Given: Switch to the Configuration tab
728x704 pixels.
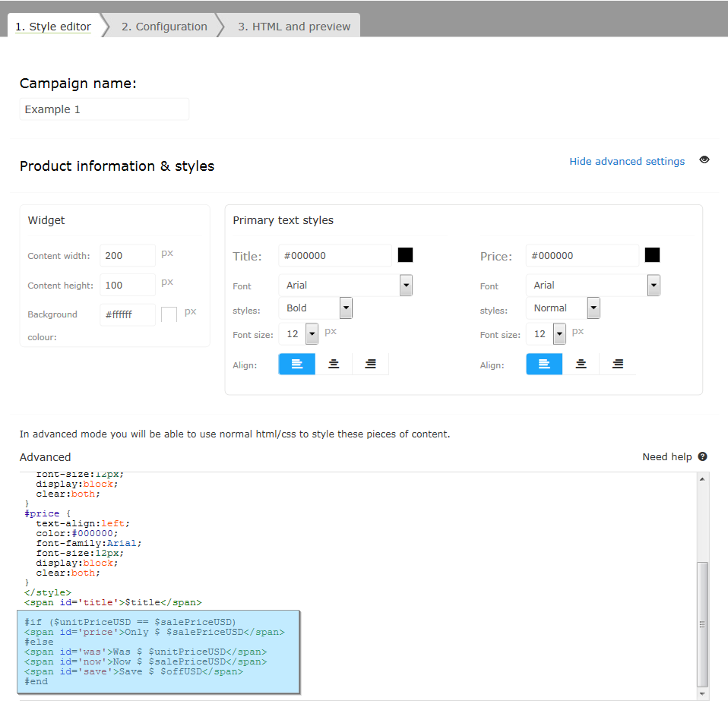Looking at the screenshot, I should pyautogui.click(x=164, y=27).
